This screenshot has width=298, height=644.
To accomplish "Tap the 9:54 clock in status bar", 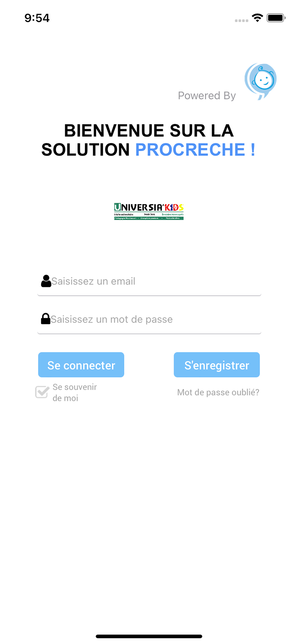I will [37, 18].
